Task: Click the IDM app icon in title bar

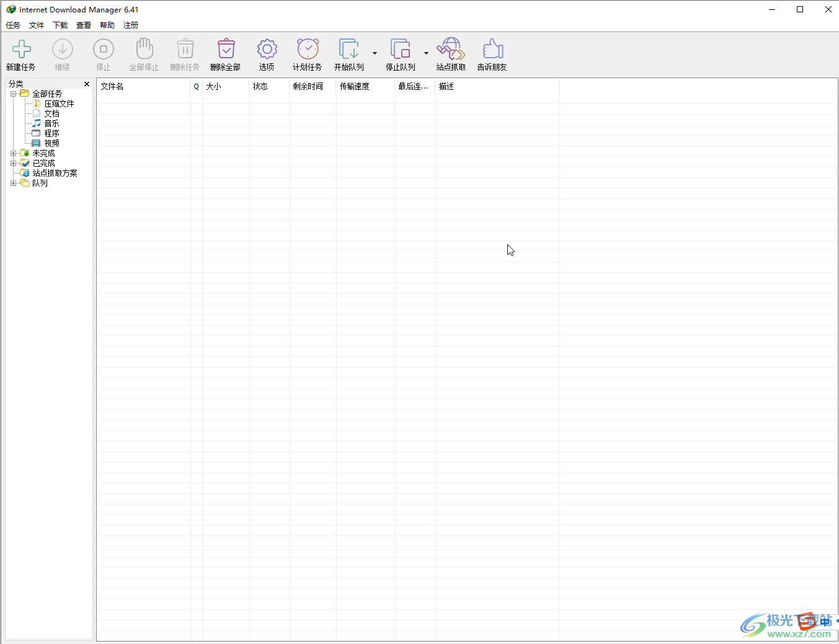Action: coord(11,9)
